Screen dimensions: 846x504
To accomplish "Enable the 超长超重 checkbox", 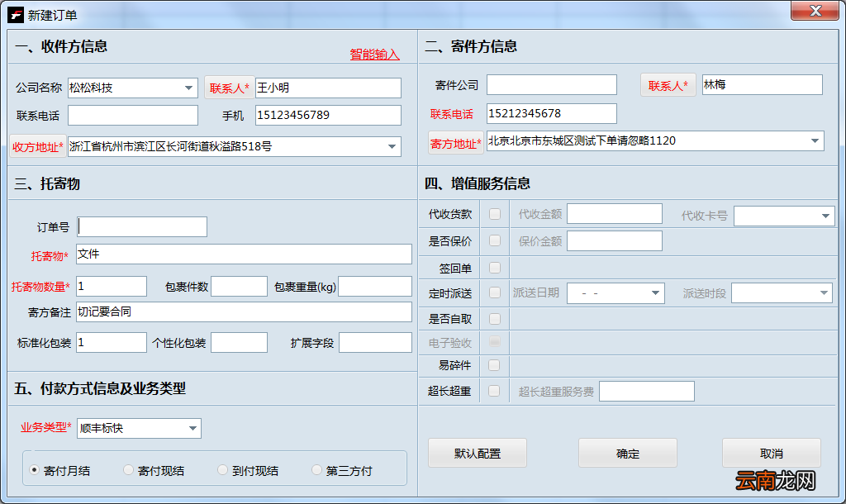I will (494, 391).
